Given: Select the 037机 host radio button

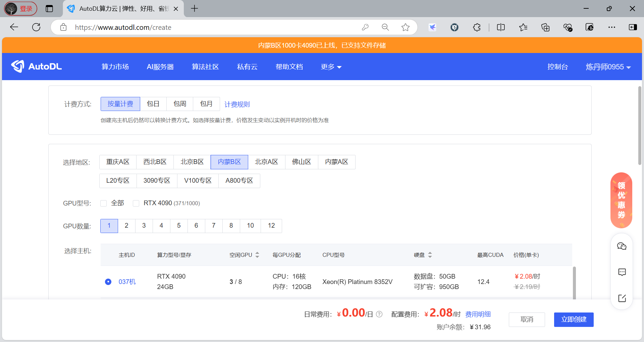Looking at the screenshot, I should pyautogui.click(x=108, y=282).
